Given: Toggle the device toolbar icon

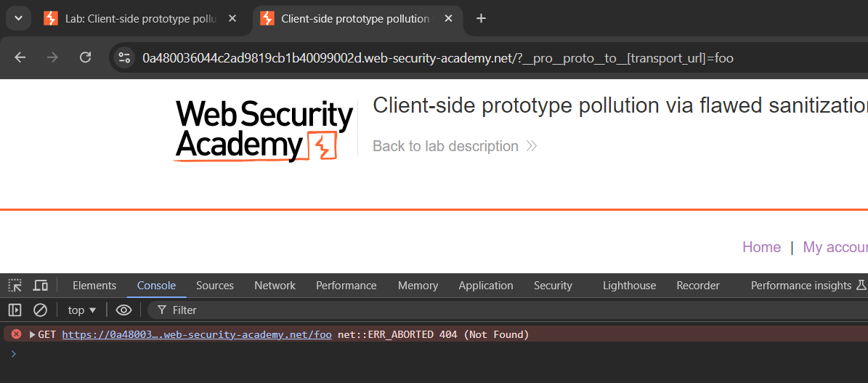Looking at the screenshot, I should pos(41,286).
